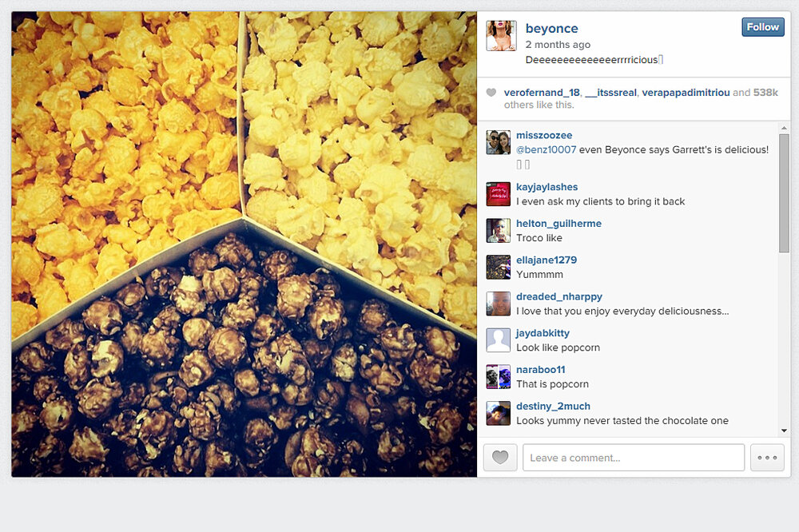Click jaydabkitty's default avatar icon
This screenshot has height=532, width=799.
pyautogui.click(x=499, y=340)
